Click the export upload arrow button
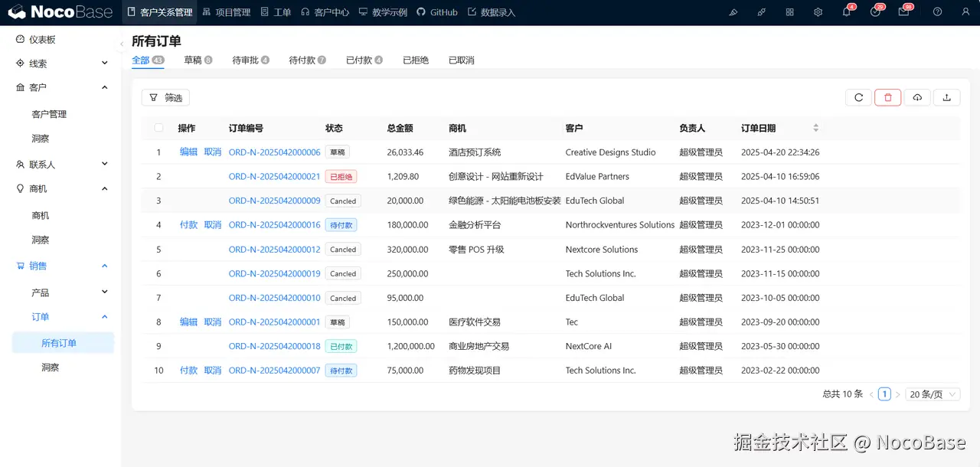The height and width of the screenshot is (467, 980). pos(947,97)
